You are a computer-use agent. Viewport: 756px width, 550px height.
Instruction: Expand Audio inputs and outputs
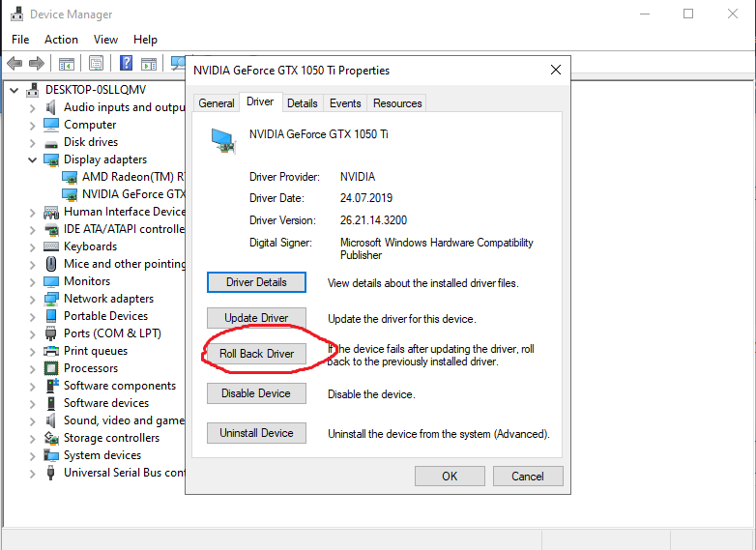(32, 108)
